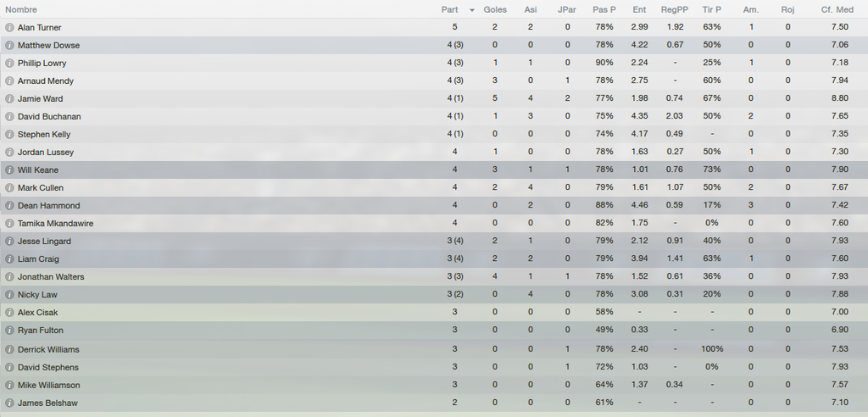The width and height of the screenshot is (868, 417).
Task: Click the info icon for Dean Hammond
Action: [x=9, y=205]
